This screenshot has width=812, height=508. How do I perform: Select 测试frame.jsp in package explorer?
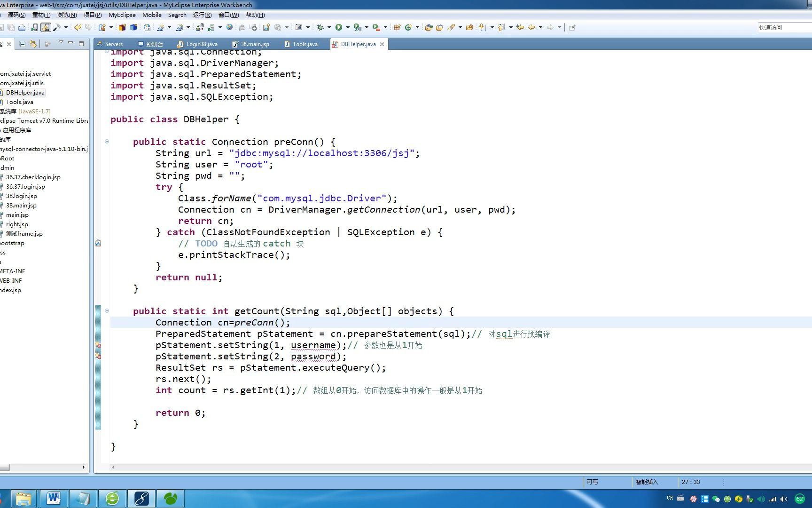[24, 234]
